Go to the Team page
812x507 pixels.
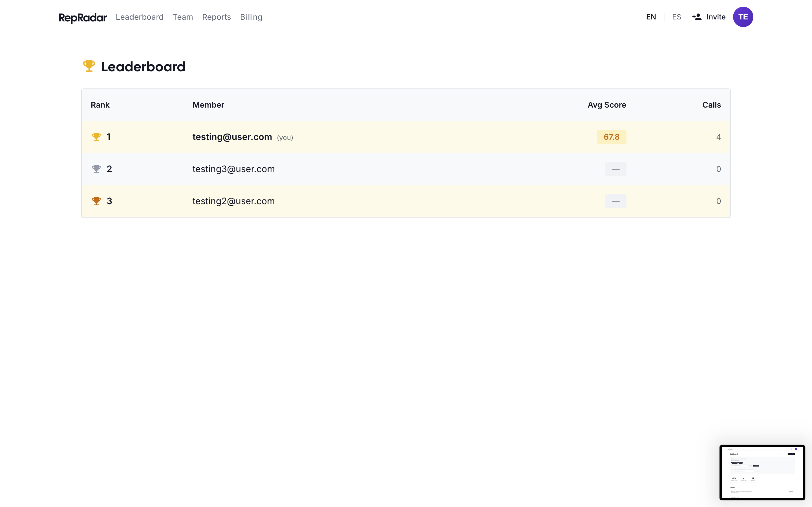click(183, 17)
